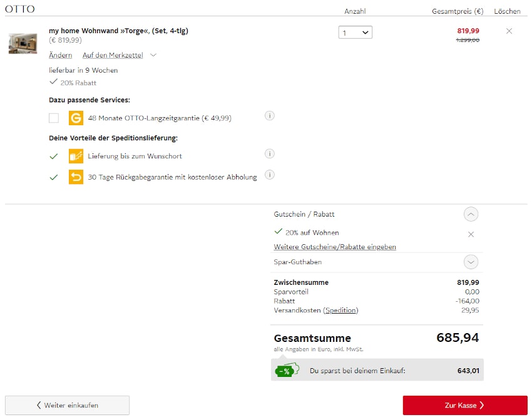Expand the Spar-Guthaben section
Viewport: 532px width, 417px height.
[471, 262]
